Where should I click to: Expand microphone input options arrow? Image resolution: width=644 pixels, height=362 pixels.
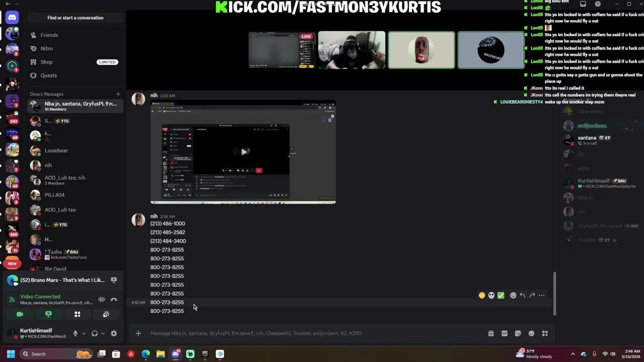84,333
